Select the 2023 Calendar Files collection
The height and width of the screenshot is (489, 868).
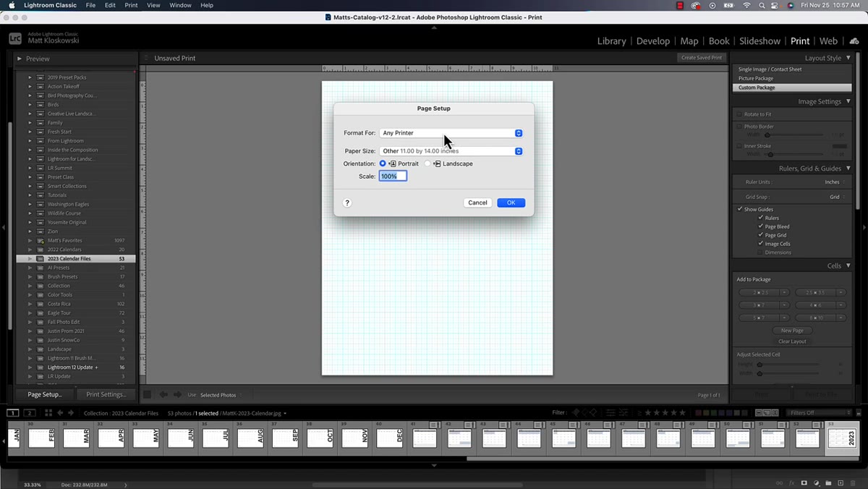(x=76, y=258)
